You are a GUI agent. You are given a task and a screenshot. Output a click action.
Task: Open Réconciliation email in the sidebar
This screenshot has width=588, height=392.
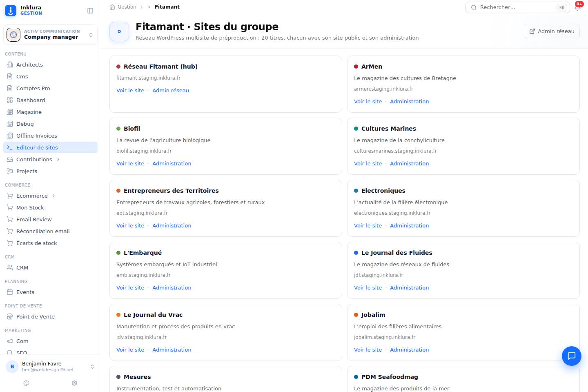[51, 231]
